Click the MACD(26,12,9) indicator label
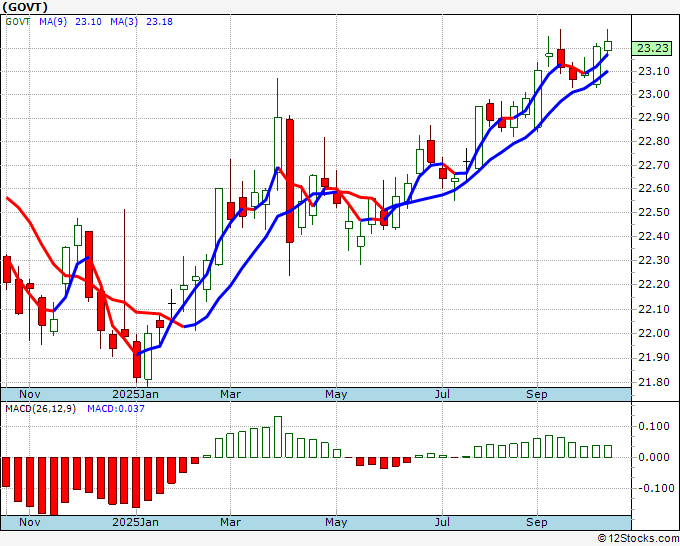 (x=40, y=409)
